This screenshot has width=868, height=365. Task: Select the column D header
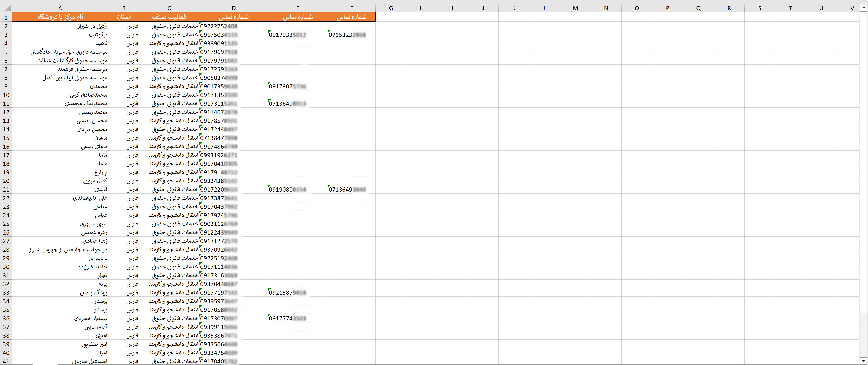click(x=234, y=8)
